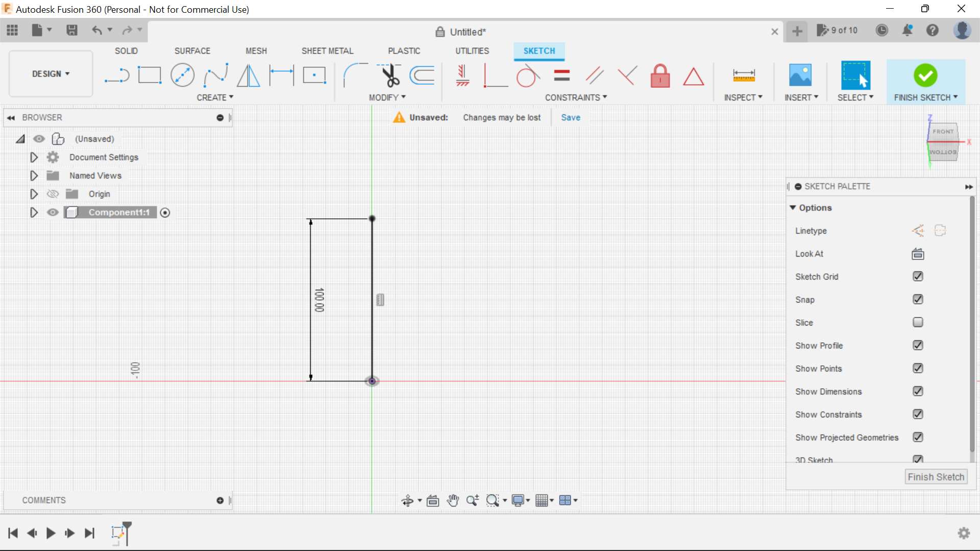Expand the Component1:1 tree item
Screen dimensions: 980x551
(x=34, y=212)
